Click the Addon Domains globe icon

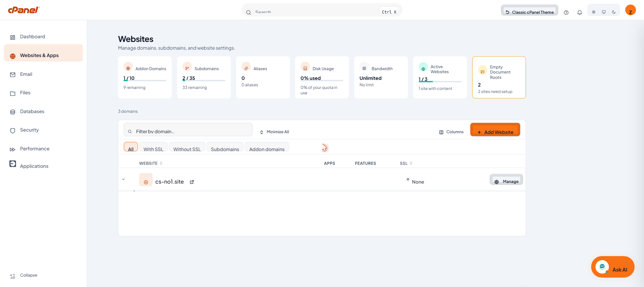click(128, 66)
